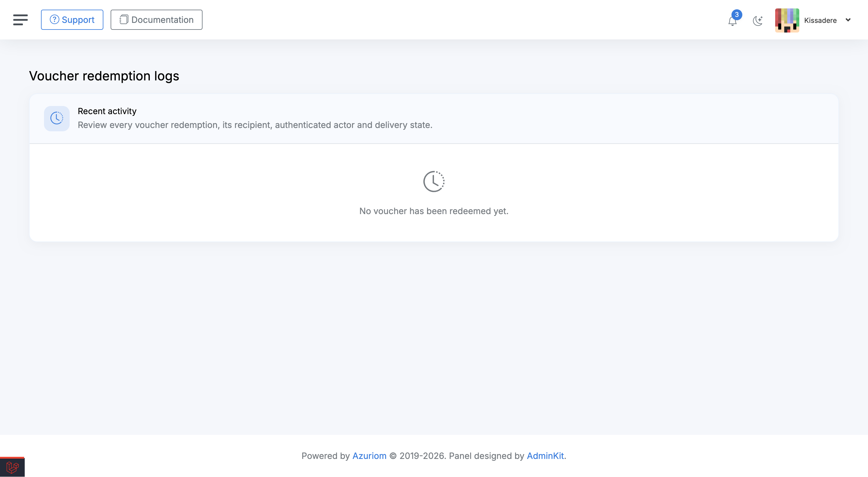Click the Kissadere avatar image
The width and height of the screenshot is (868, 477).
tap(787, 20)
